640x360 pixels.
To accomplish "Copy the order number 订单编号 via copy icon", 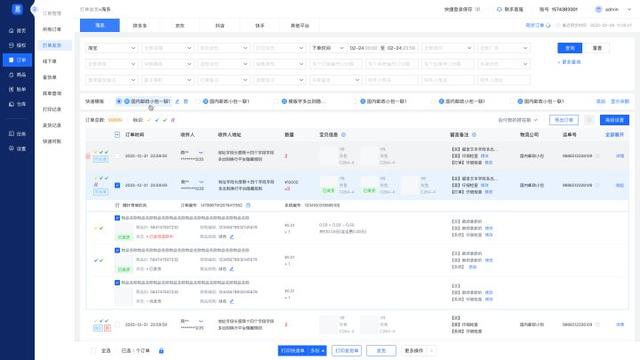I will coord(248,205).
